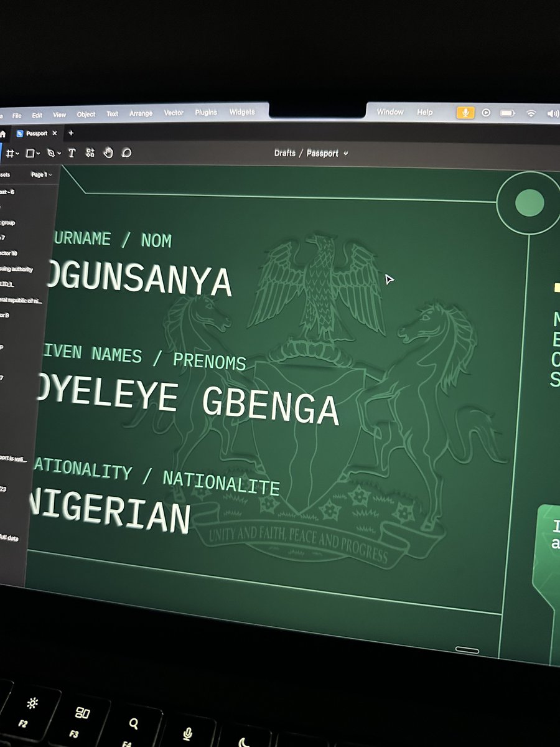Open the volume control icon
560x747 pixels.
(553, 114)
